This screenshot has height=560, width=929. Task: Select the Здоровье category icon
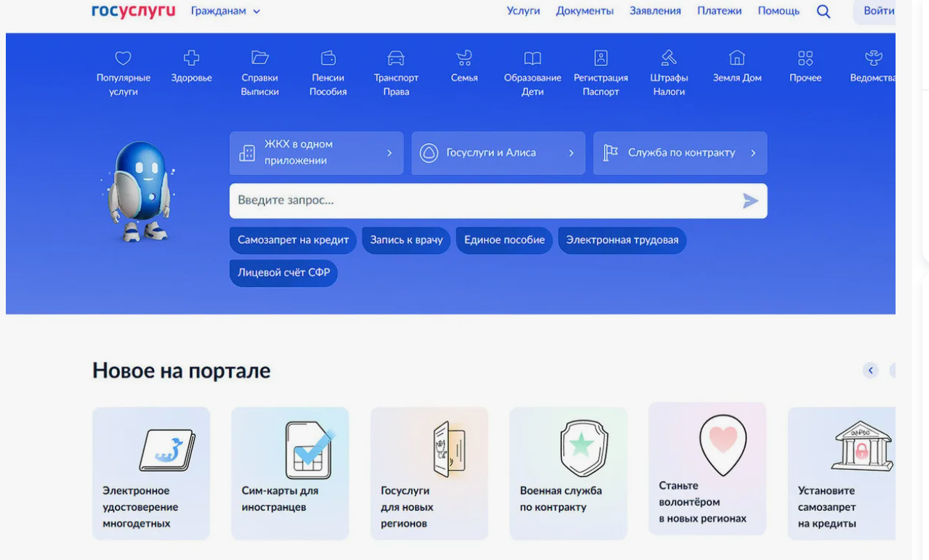point(190,69)
